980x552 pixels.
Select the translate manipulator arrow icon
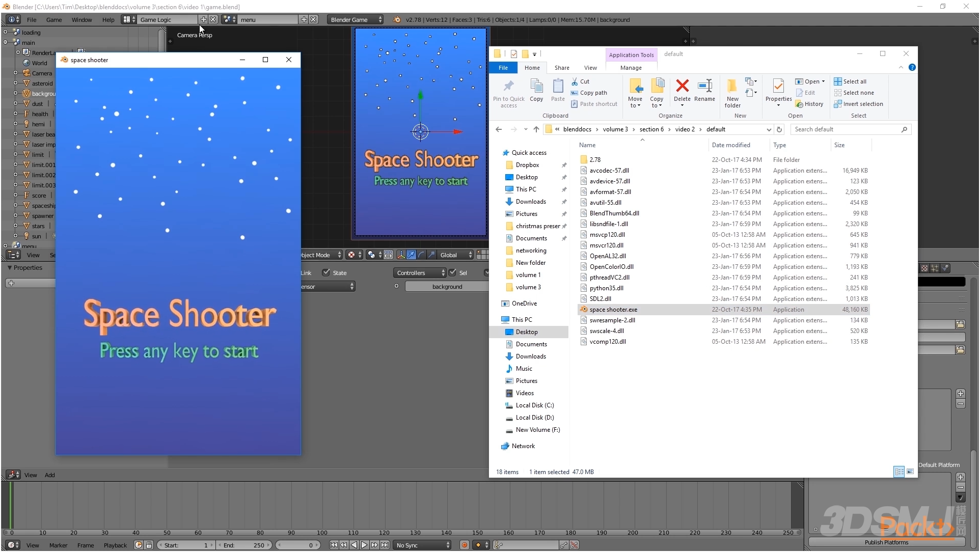click(x=411, y=255)
